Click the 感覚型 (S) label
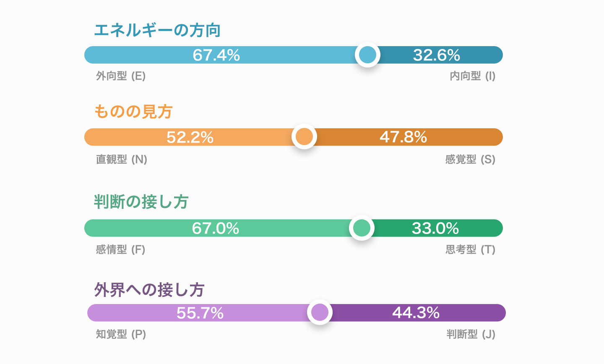The image size is (604, 364). point(470,160)
